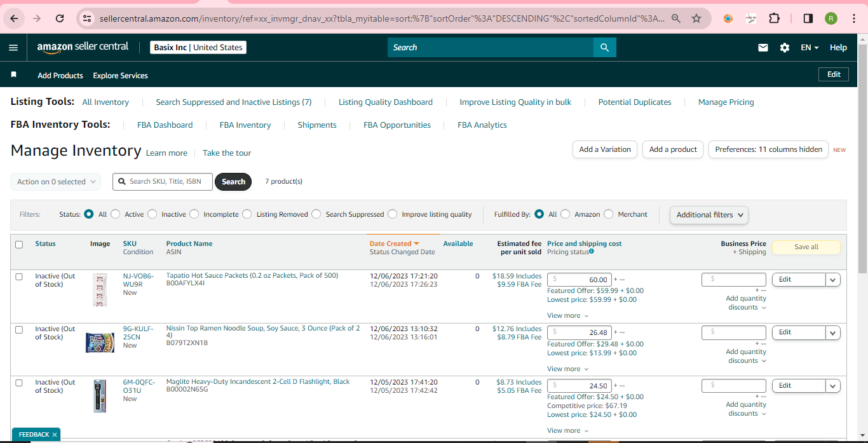Tick the select-all checkbox in table header

19,245
